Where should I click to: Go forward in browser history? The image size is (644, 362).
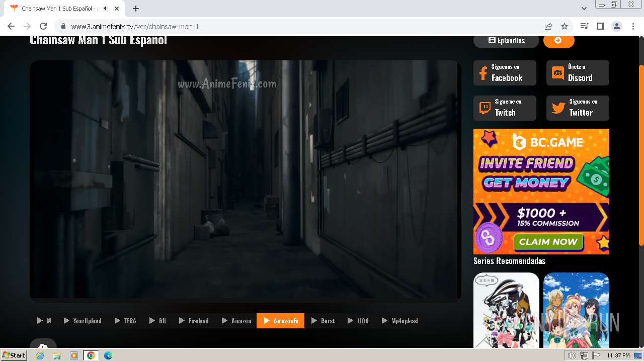pyautogui.click(x=27, y=26)
